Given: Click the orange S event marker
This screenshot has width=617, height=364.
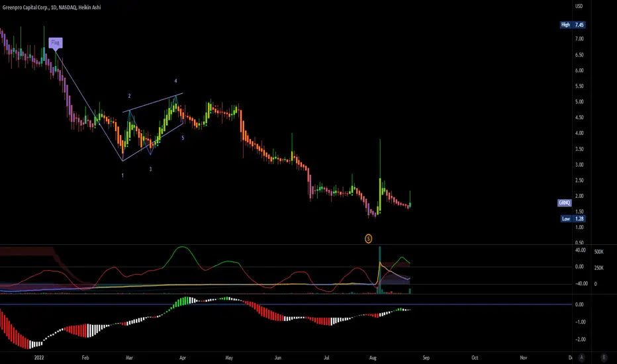Looking at the screenshot, I should pos(368,238).
